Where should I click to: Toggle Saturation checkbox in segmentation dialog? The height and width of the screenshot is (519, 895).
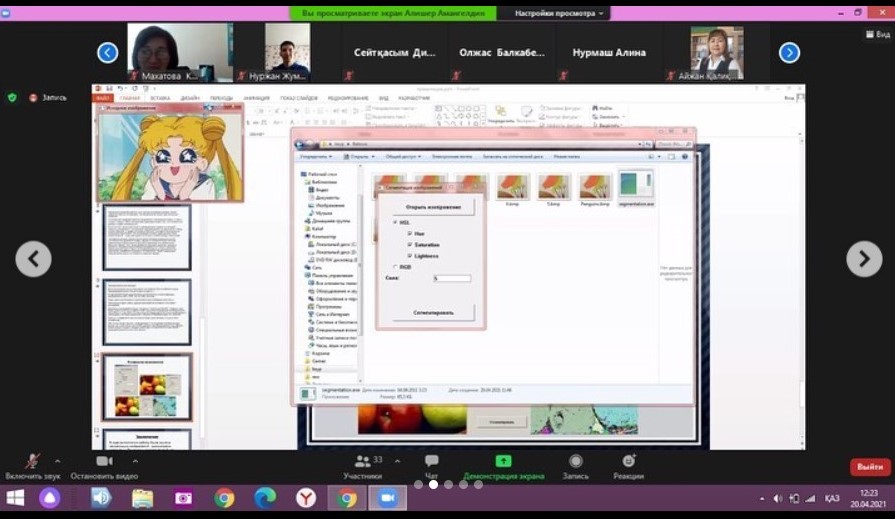[410, 244]
